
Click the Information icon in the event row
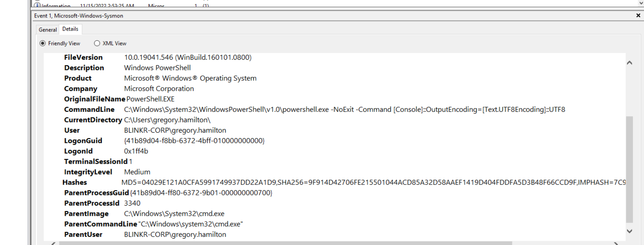click(x=37, y=6)
